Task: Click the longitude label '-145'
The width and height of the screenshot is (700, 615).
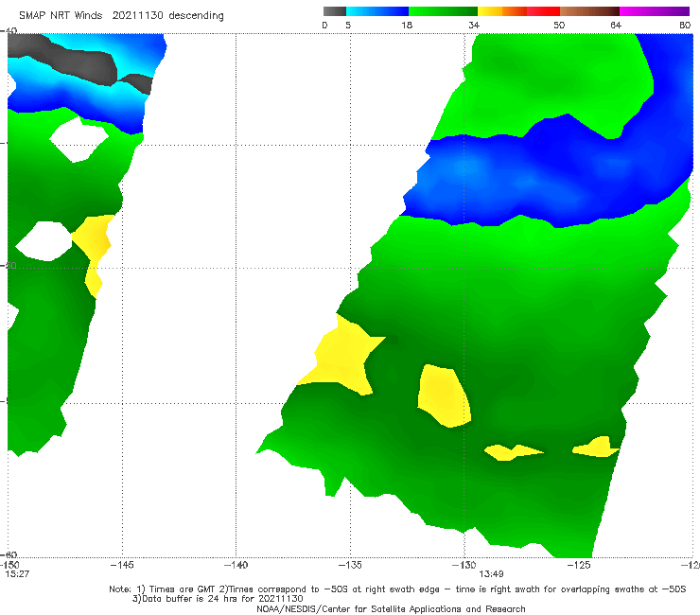Action: pyautogui.click(x=122, y=565)
